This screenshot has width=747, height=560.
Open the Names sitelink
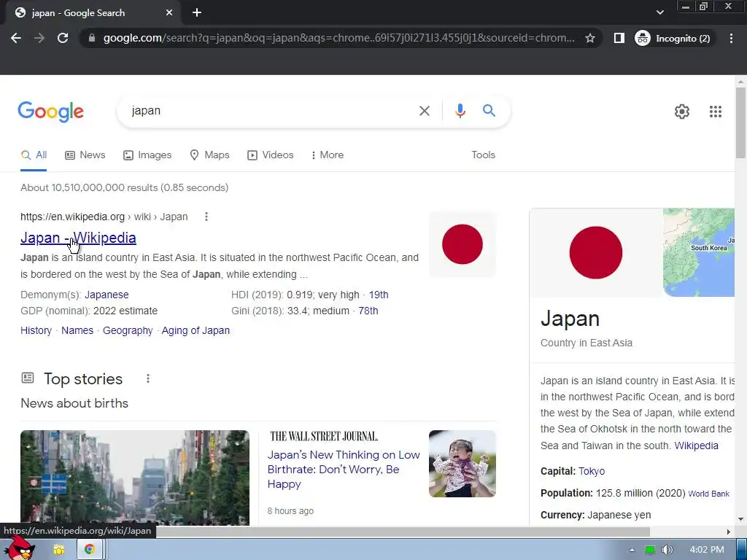[77, 330]
